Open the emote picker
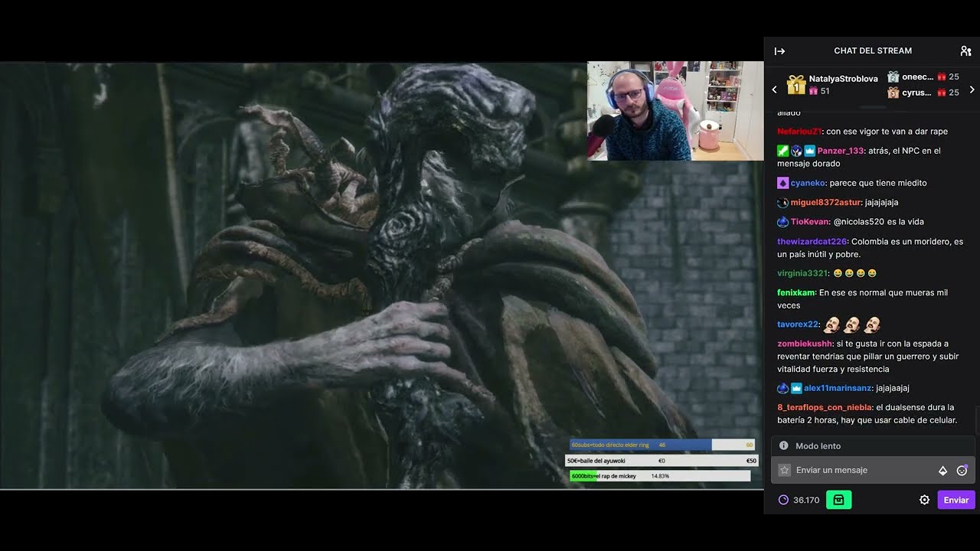The image size is (980, 551). pyautogui.click(x=962, y=471)
